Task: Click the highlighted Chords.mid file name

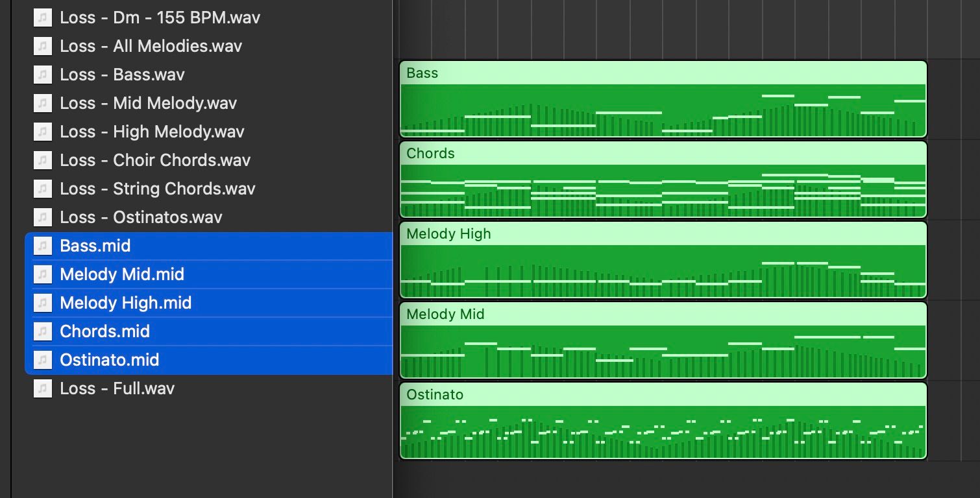Action: tap(104, 331)
